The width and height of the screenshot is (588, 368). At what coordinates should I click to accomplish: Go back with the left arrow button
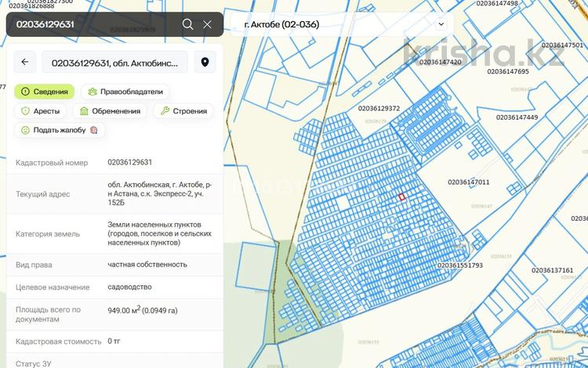[x=25, y=62]
